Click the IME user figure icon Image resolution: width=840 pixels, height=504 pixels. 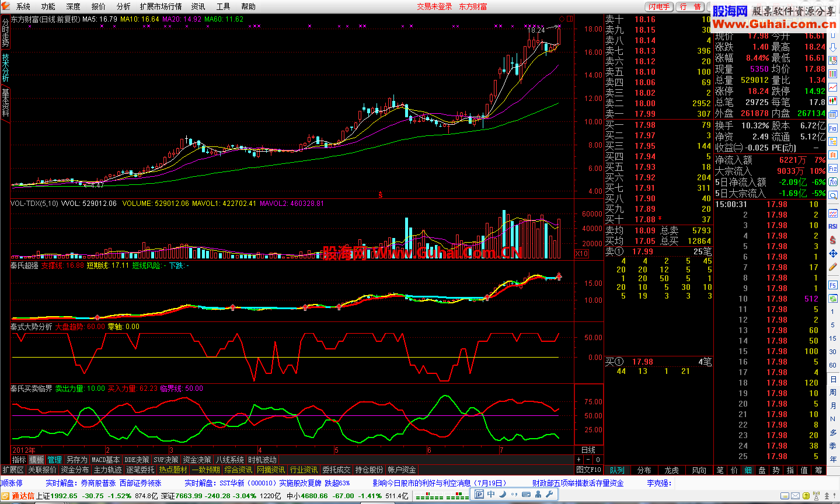(538, 495)
